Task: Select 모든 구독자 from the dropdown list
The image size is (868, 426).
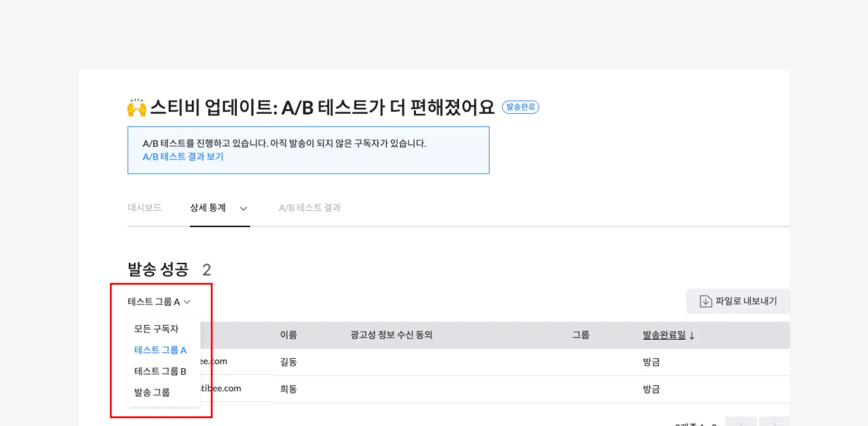Action: click(x=156, y=329)
